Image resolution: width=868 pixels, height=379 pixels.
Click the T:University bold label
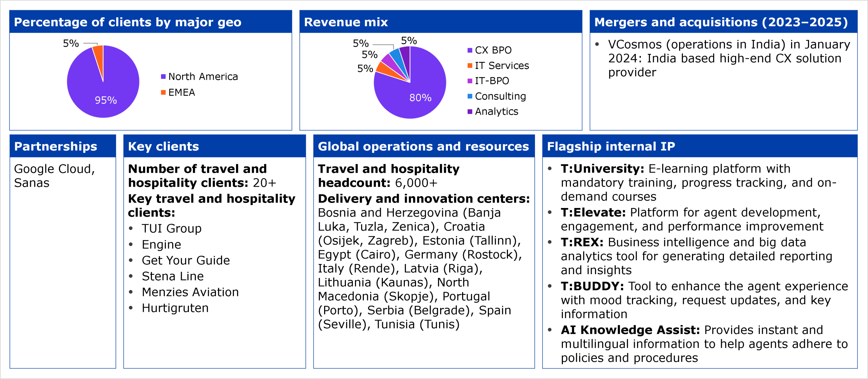pyautogui.click(x=602, y=169)
